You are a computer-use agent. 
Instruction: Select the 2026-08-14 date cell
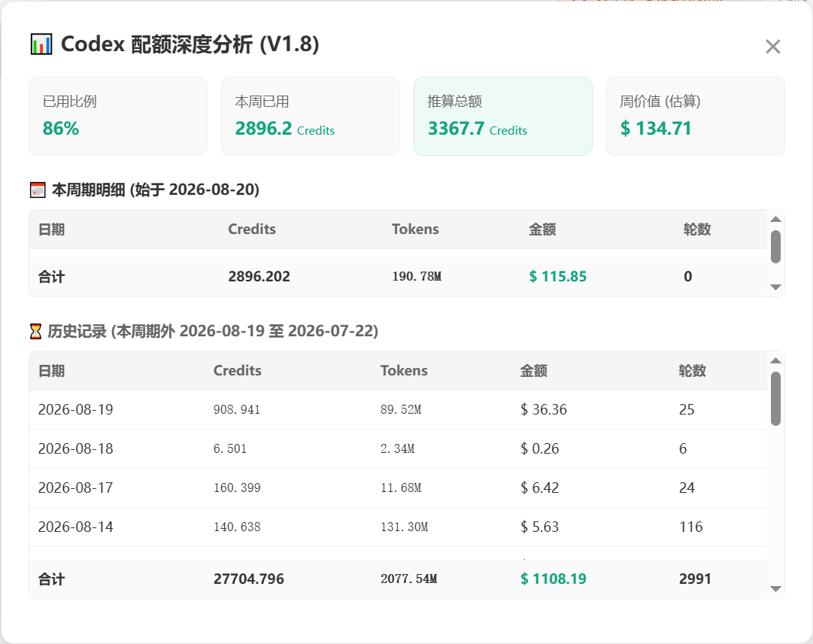pos(76,527)
